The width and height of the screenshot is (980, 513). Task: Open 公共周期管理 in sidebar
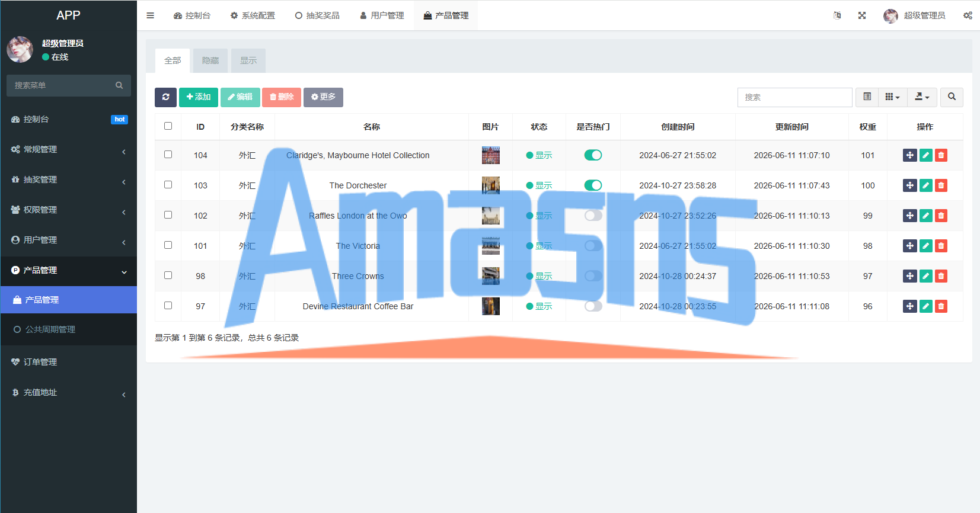tap(69, 329)
